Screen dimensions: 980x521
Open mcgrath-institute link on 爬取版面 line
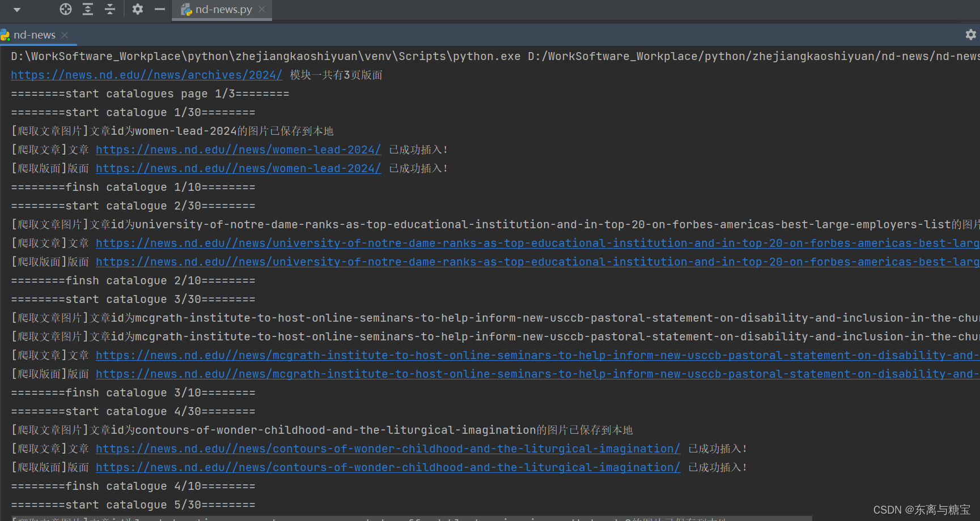537,374
